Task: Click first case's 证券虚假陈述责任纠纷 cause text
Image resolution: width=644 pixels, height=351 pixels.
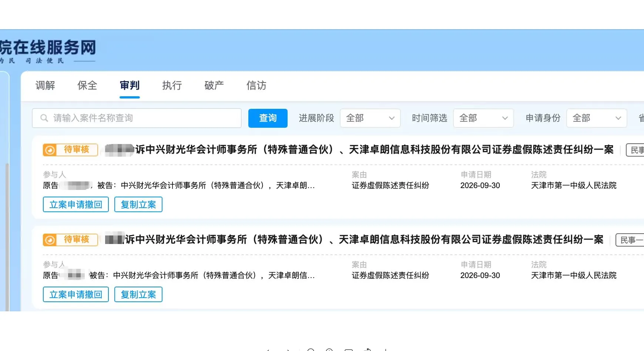Action: [x=390, y=185]
